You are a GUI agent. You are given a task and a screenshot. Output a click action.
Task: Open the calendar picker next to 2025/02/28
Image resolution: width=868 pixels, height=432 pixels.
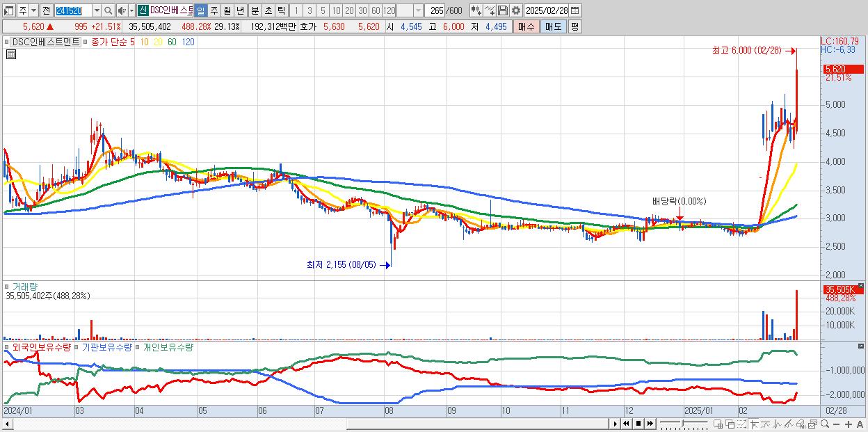tap(574, 10)
